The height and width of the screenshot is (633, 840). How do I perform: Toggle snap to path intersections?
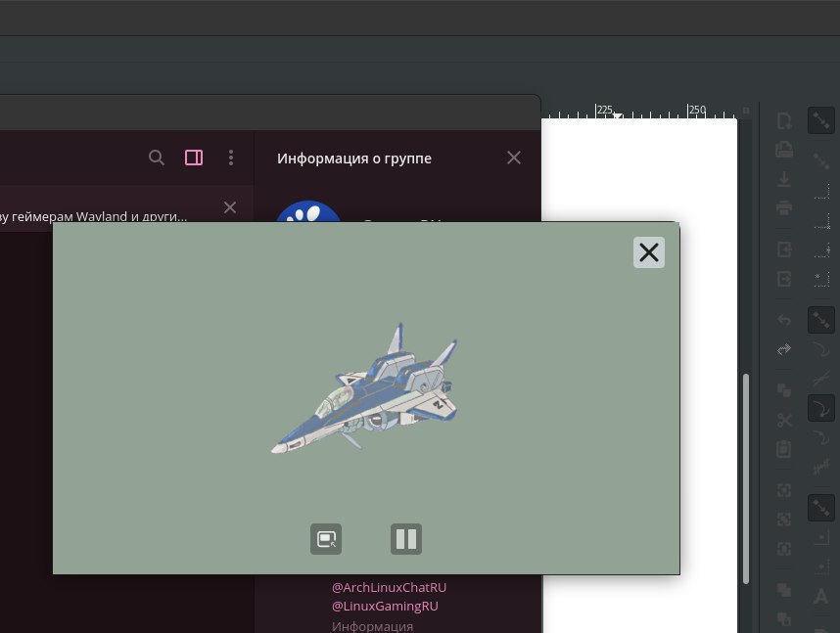coord(821,379)
